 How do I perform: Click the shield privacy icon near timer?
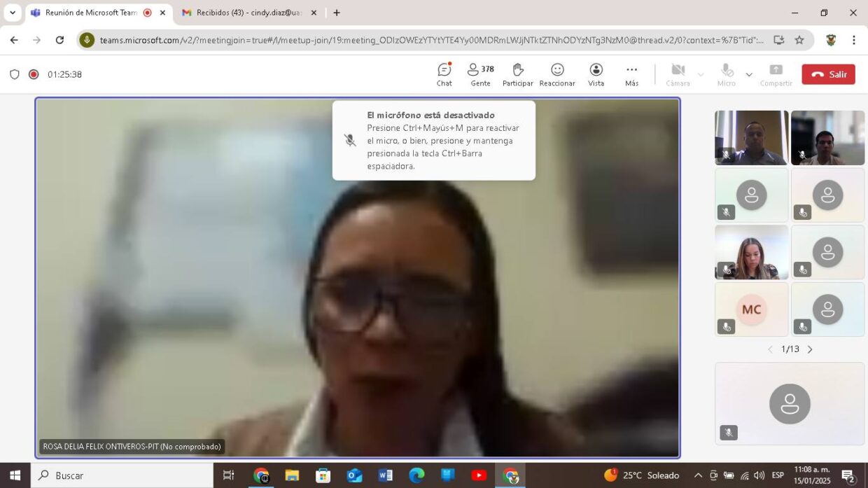click(15, 74)
